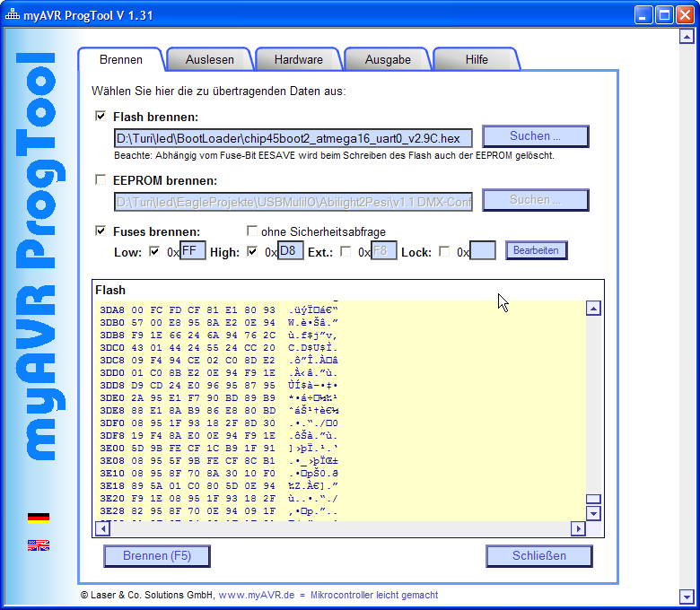Toggle the High fuse checkbox
The height and width of the screenshot is (610, 700).
click(252, 252)
